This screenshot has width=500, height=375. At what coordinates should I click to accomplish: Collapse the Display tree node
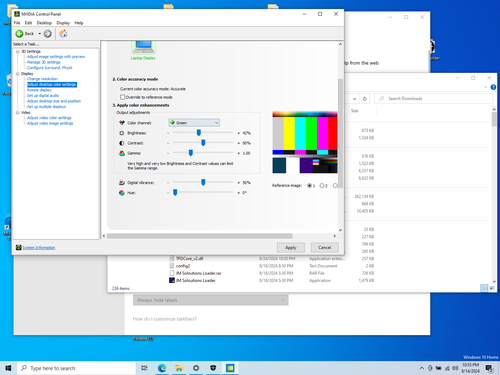(18, 74)
